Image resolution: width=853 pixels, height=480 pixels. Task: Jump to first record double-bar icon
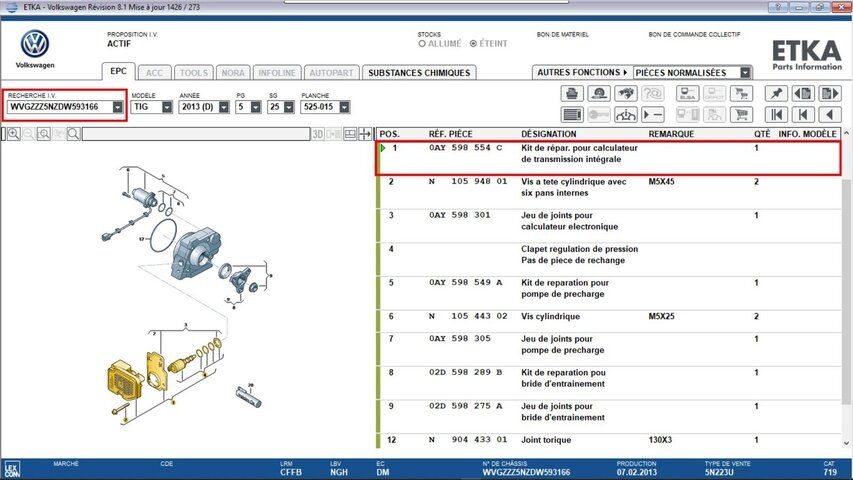(x=776, y=115)
